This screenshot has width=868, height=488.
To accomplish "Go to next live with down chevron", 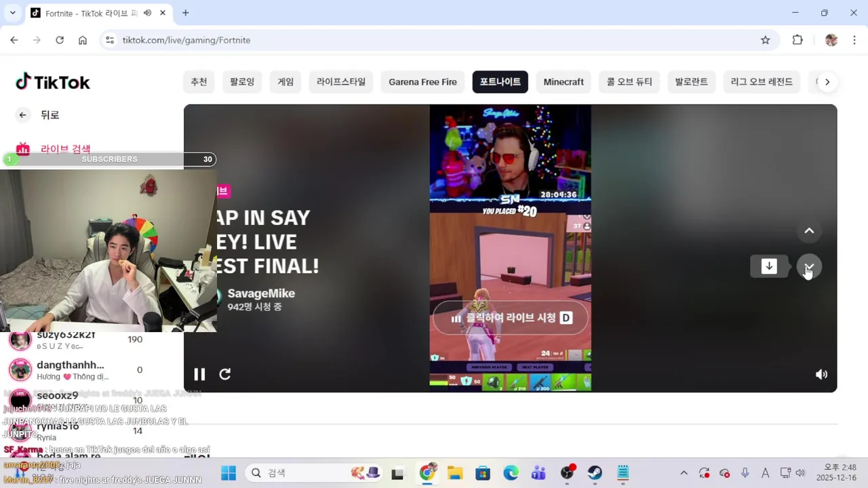I will (x=809, y=266).
